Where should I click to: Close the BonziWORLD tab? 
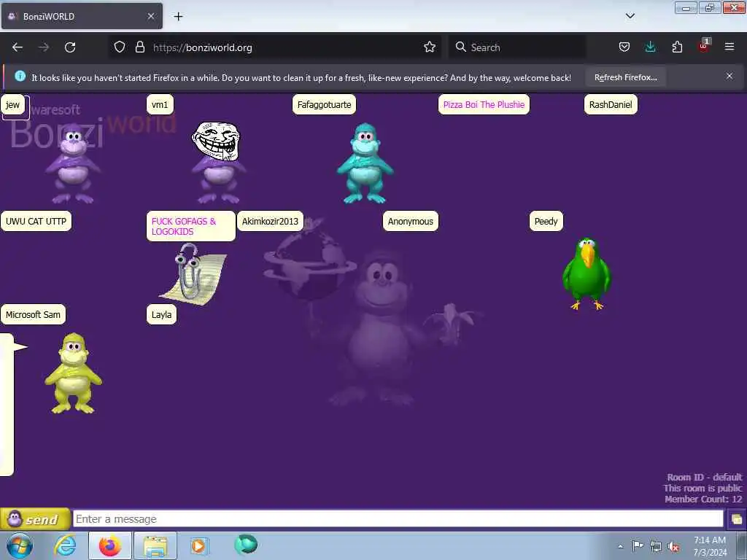click(150, 16)
